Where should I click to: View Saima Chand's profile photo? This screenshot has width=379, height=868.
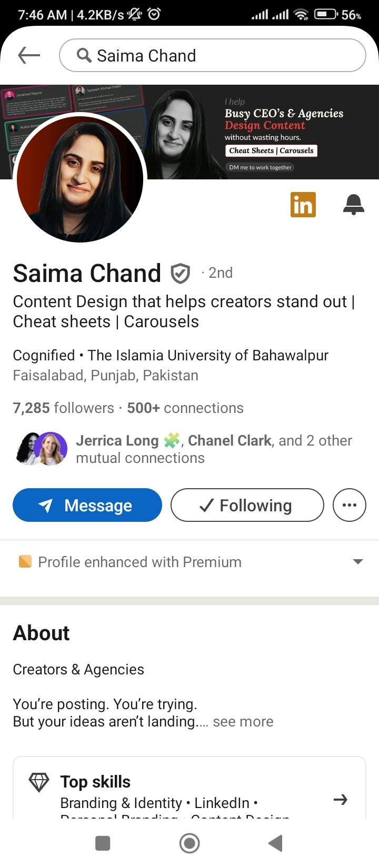coord(81,179)
